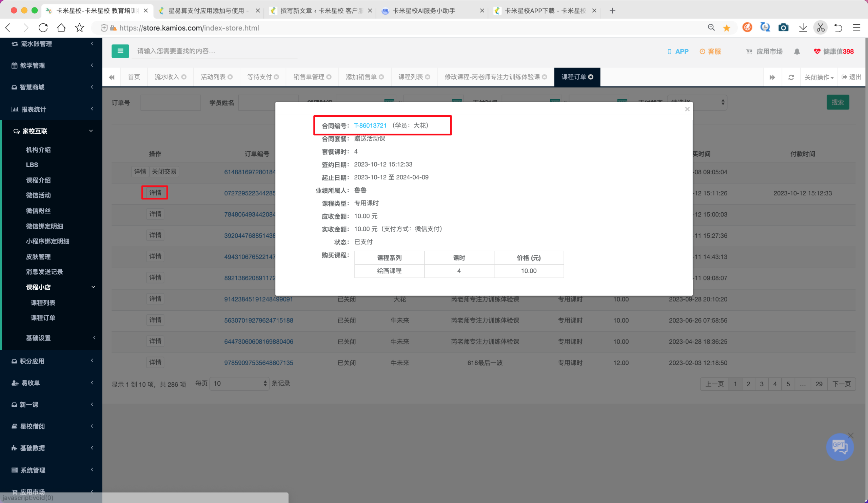Open order link 9785909753564860​7135

tap(258, 363)
